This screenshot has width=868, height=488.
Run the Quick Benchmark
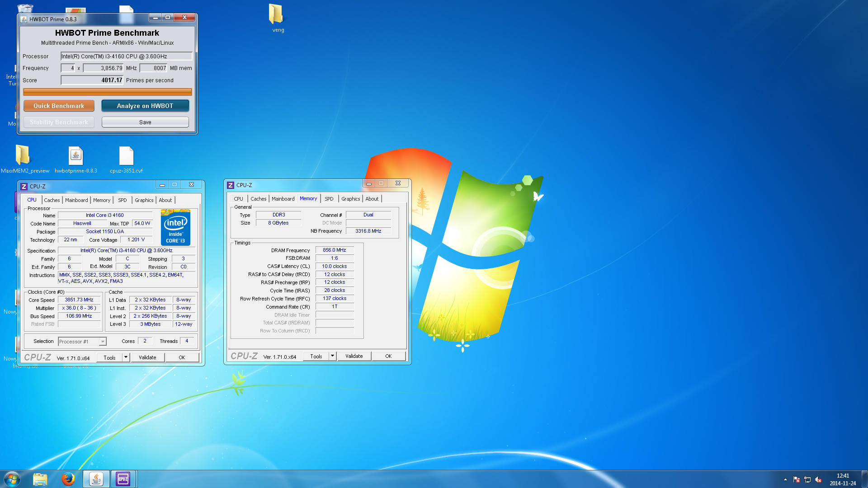[59, 106]
